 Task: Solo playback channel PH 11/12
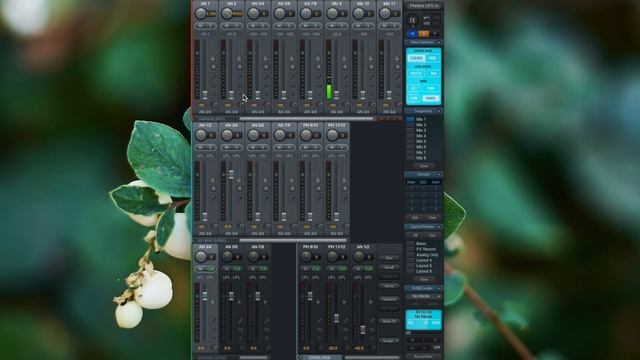[342, 147]
